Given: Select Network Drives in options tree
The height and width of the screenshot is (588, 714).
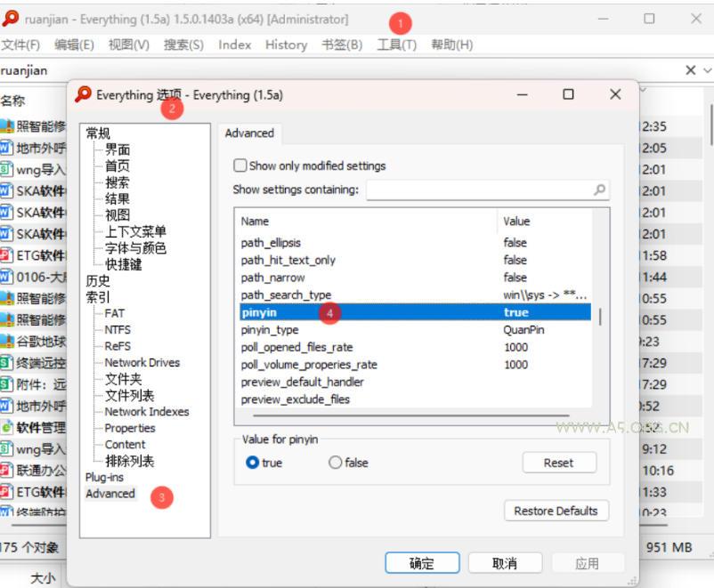Looking at the screenshot, I should coord(142,363).
